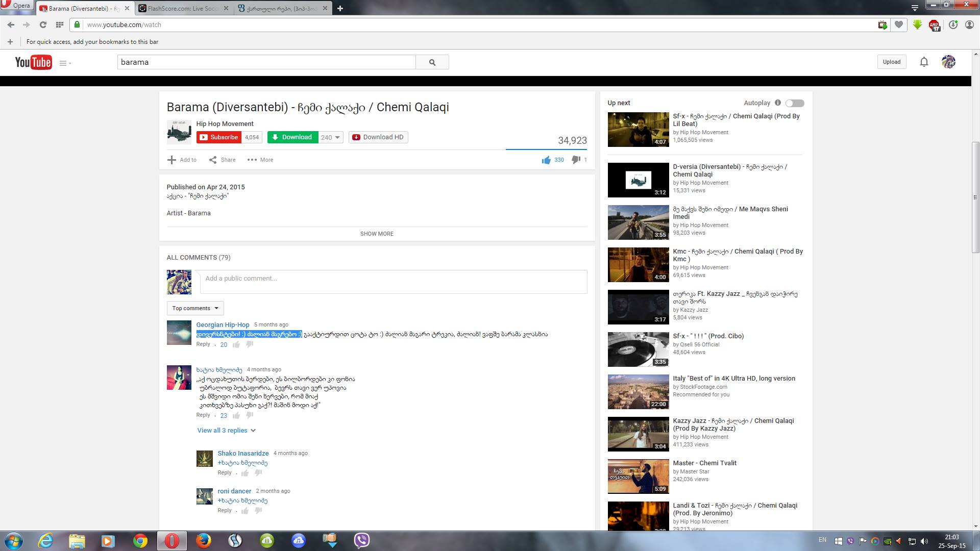Reply to the Georgian Hip-Hop comment
The width and height of the screenshot is (980, 551).
pyautogui.click(x=203, y=344)
